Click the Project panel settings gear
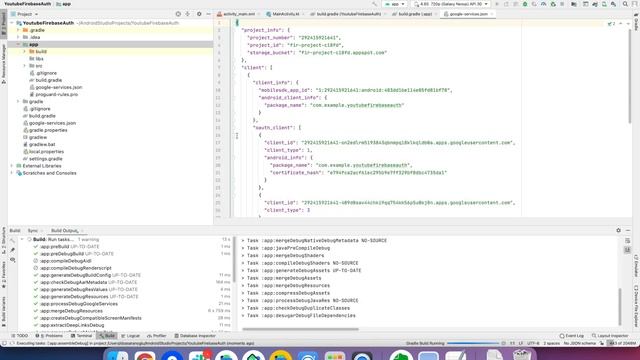 tap(199, 14)
